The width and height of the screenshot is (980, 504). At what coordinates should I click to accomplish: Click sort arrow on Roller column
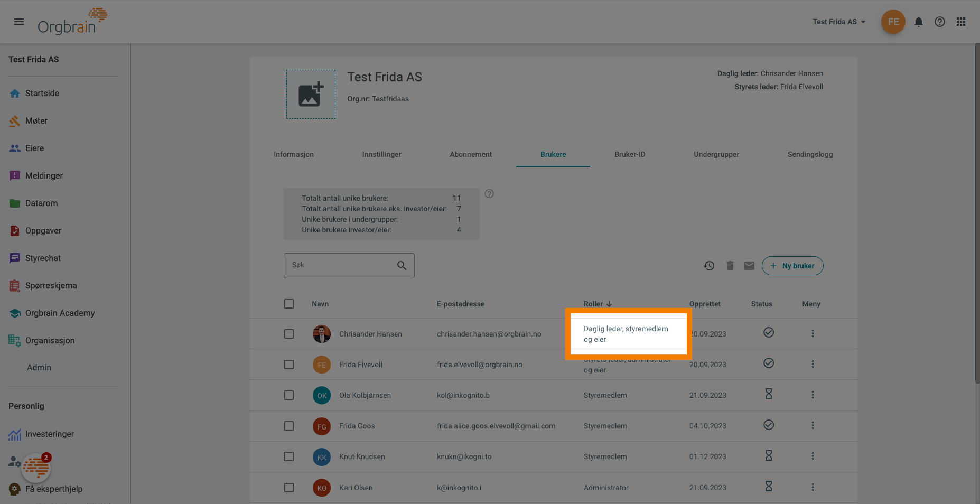[609, 304]
